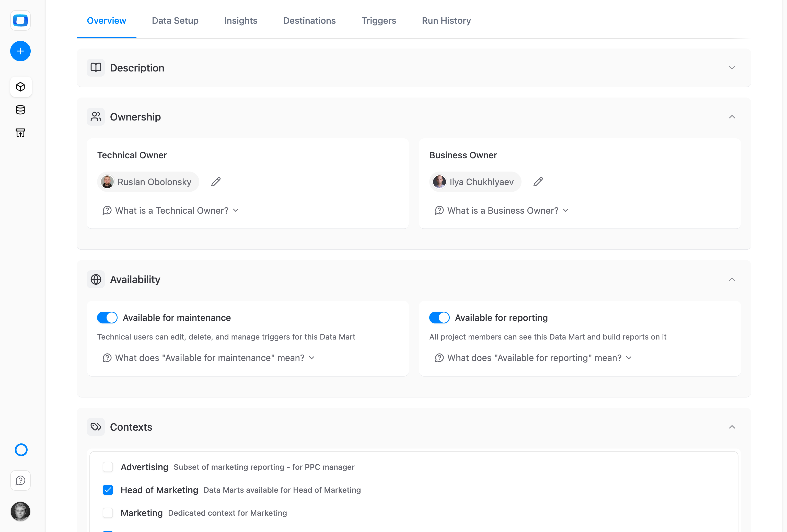Viewport: 787px width, 532px height.
Task: Collapse the Ownership section
Action: pos(732,117)
